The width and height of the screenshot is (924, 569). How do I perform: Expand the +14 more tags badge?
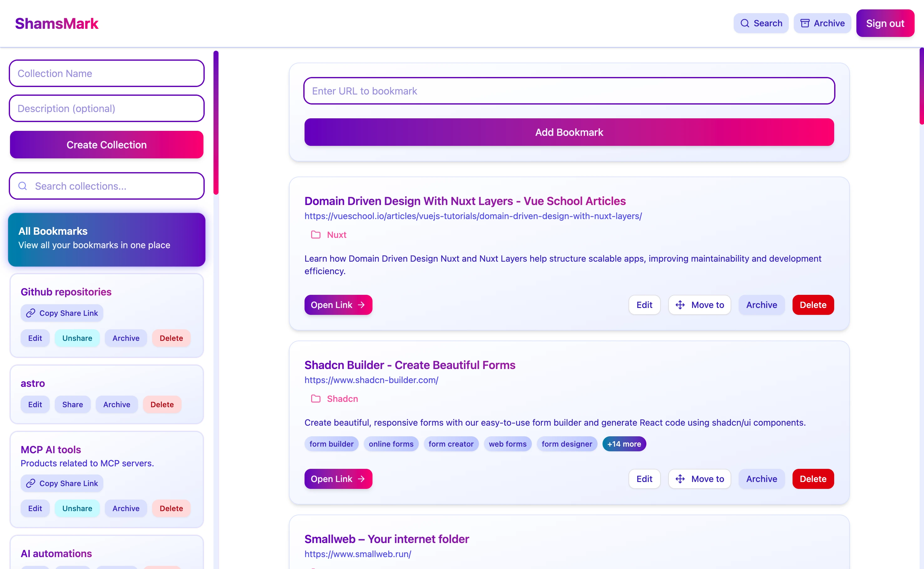624,444
